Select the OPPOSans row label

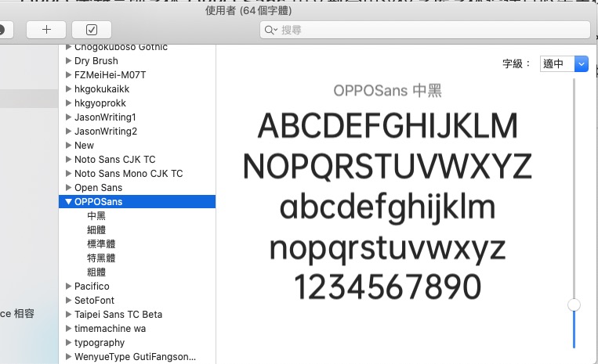[x=99, y=201]
